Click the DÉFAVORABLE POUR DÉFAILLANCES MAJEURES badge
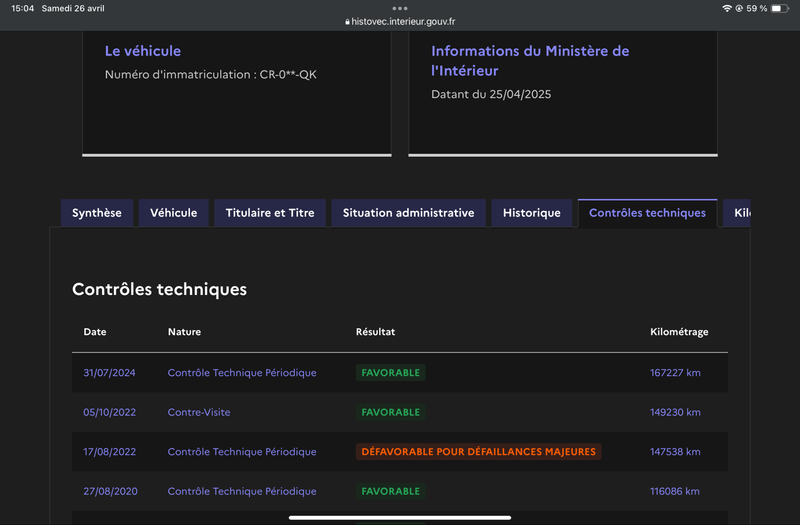 pos(479,452)
